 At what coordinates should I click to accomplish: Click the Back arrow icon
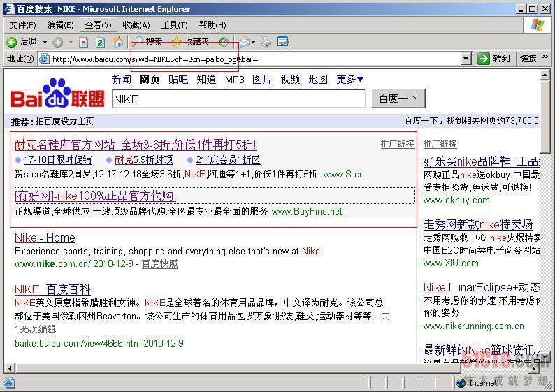pyautogui.click(x=11, y=43)
